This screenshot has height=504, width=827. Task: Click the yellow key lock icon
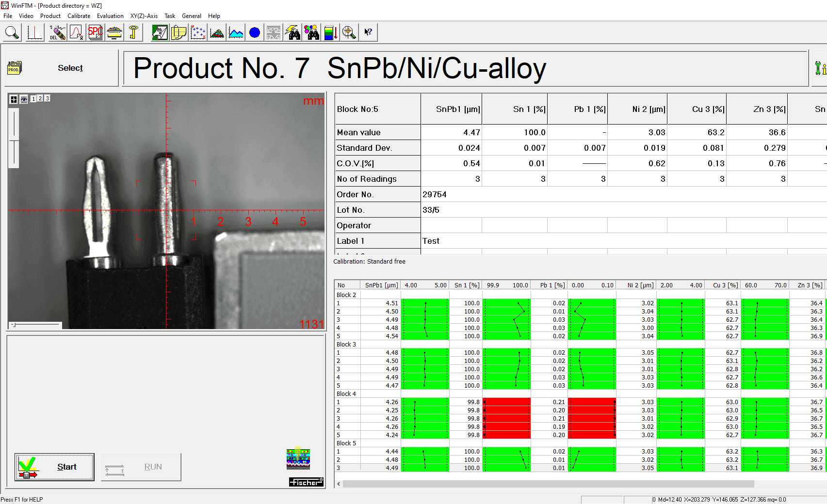[133, 32]
